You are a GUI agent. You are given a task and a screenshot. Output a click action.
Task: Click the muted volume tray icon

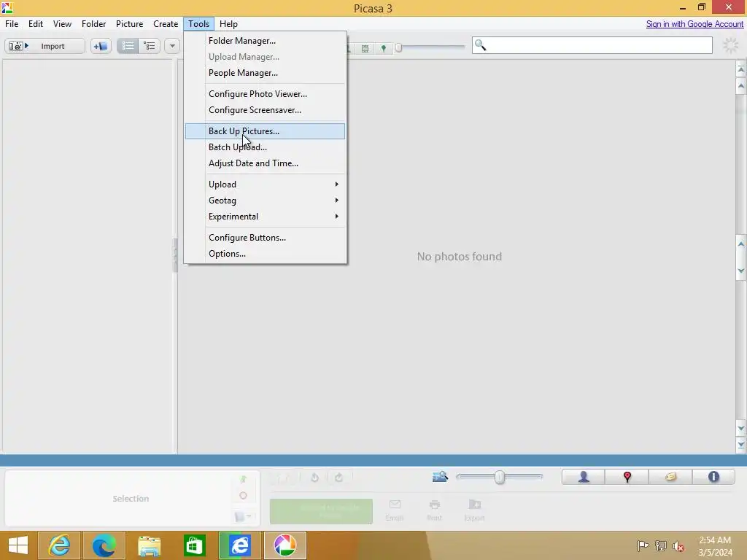click(x=678, y=546)
